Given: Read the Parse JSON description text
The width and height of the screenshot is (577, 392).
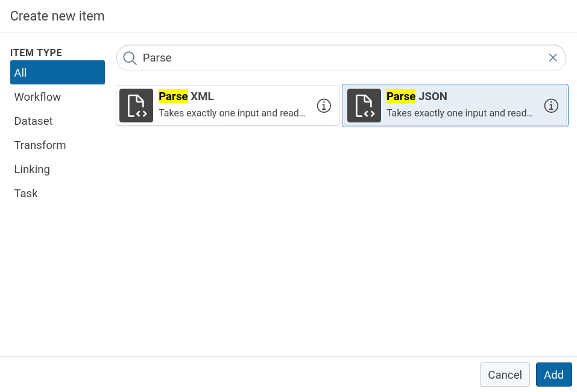Looking at the screenshot, I should click(x=459, y=113).
